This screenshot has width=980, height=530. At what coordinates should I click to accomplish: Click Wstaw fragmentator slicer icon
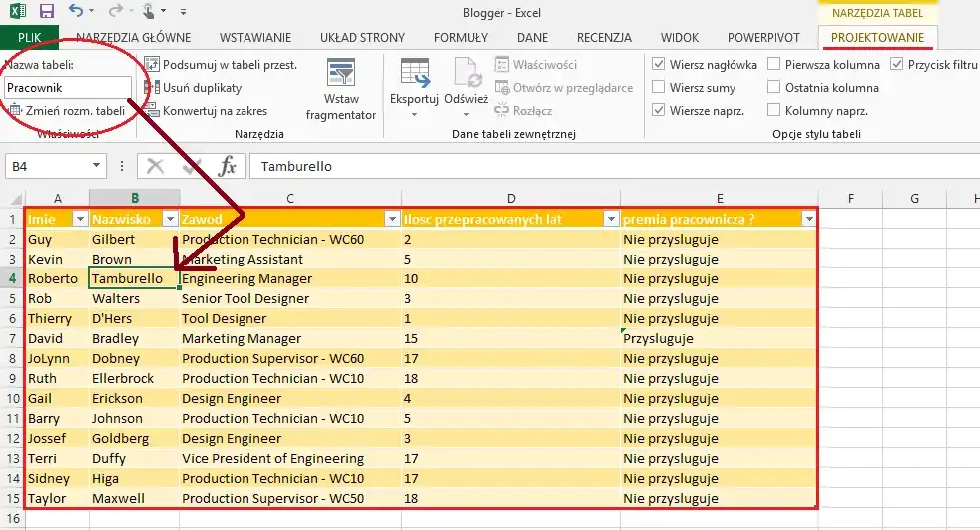pyautogui.click(x=341, y=74)
